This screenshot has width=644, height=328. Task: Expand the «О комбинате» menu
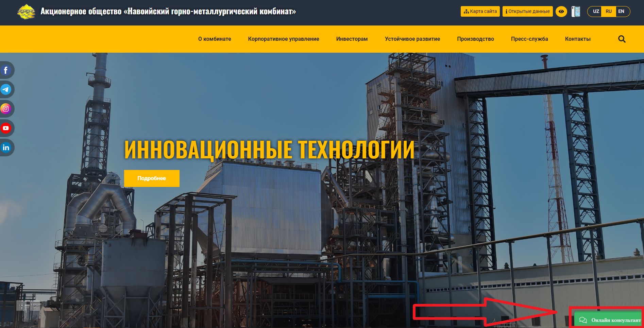point(215,39)
